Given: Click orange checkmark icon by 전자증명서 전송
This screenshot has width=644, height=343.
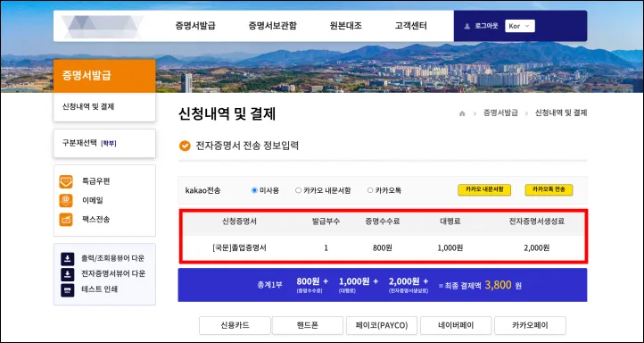Looking at the screenshot, I should 185,146.
